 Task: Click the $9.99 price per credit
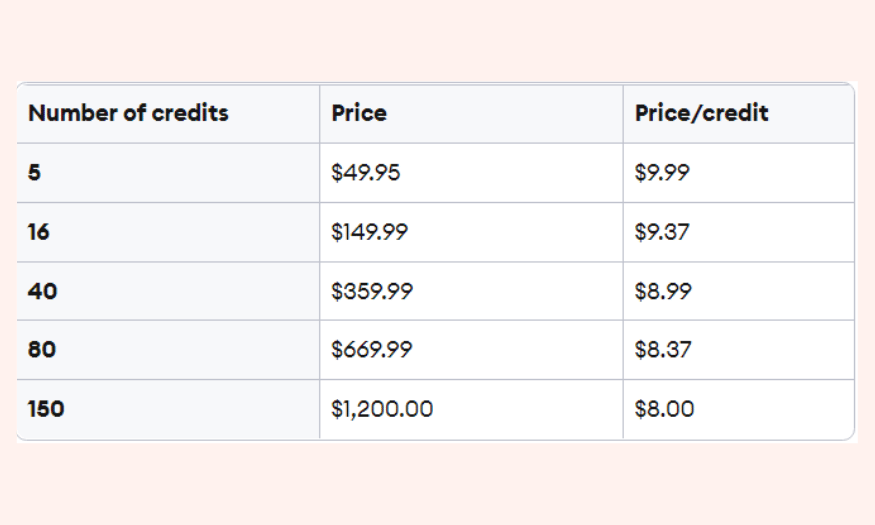point(662,172)
